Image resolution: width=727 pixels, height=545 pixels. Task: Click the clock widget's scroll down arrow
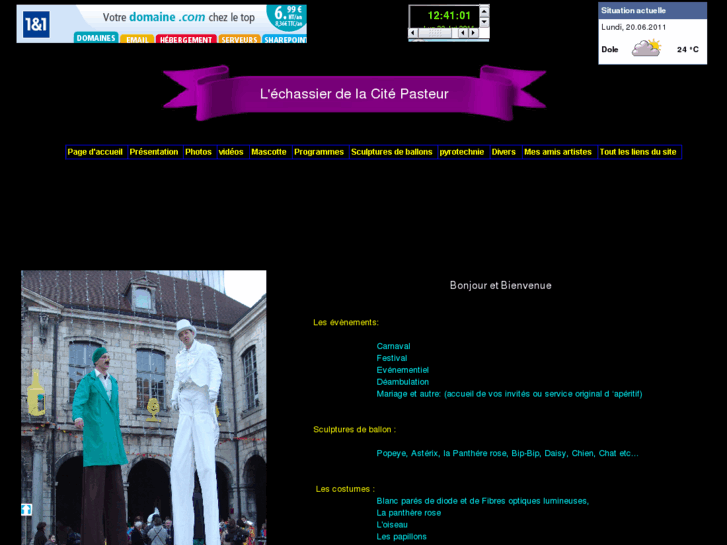(x=484, y=22)
